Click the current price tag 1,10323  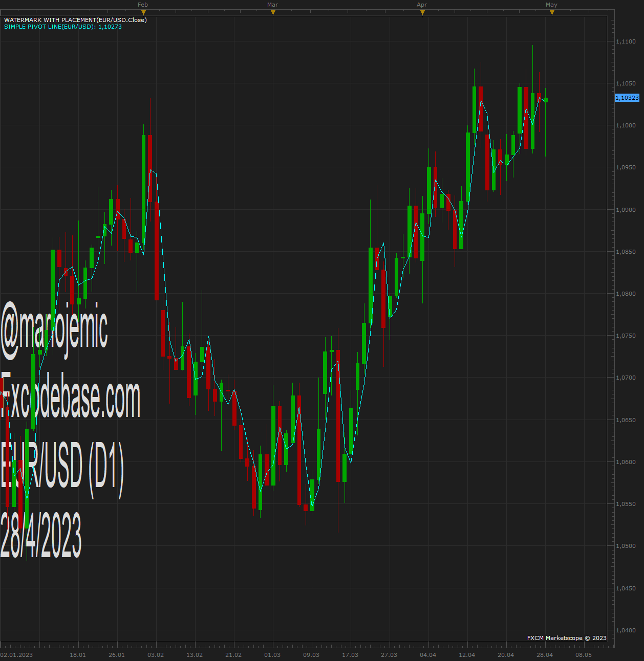click(627, 98)
